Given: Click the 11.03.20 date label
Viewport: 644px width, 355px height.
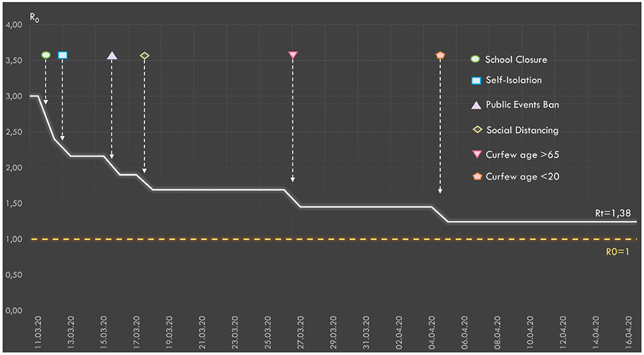Looking at the screenshot, I should tap(38, 332).
